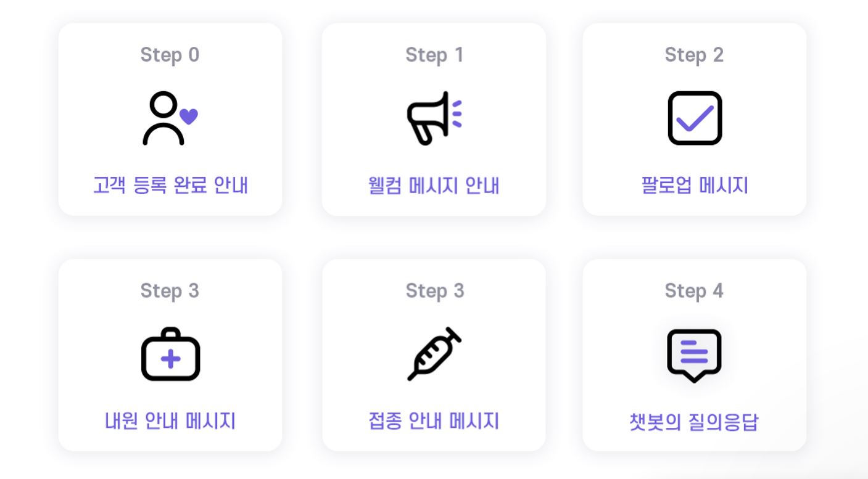This screenshot has height=479, width=868.
Task: Open the 내원 안내 메시지 link
Action: 170,421
